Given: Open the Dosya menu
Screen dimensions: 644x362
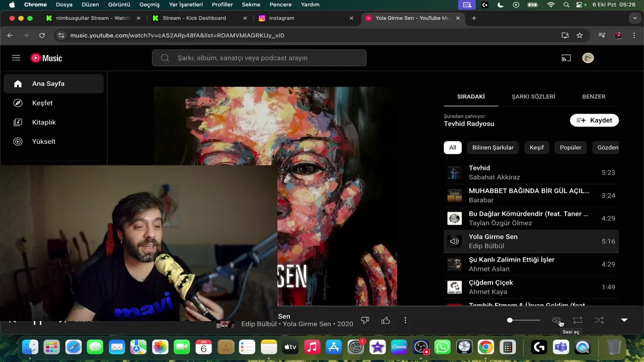Looking at the screenshot, I should click(64, 5).
